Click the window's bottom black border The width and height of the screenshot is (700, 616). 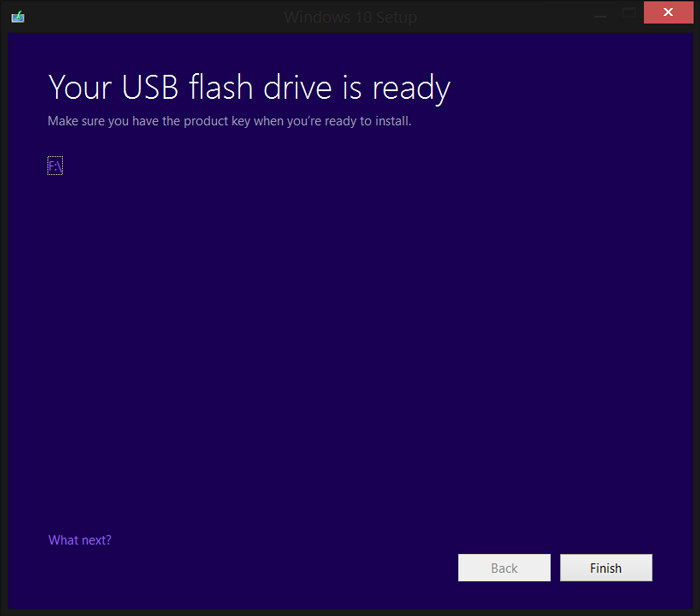[x=350, y=611]
